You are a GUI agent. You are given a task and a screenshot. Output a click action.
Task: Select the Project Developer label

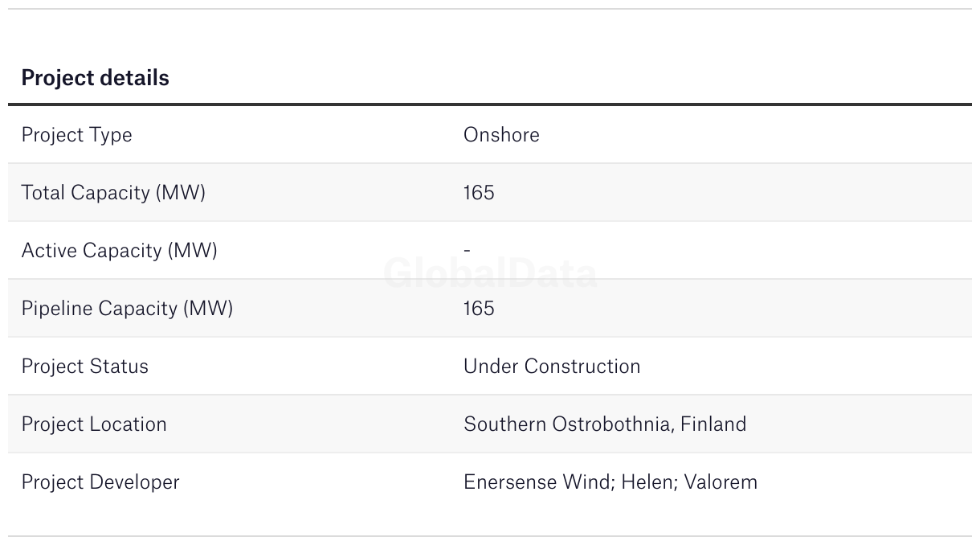point(100,482)
